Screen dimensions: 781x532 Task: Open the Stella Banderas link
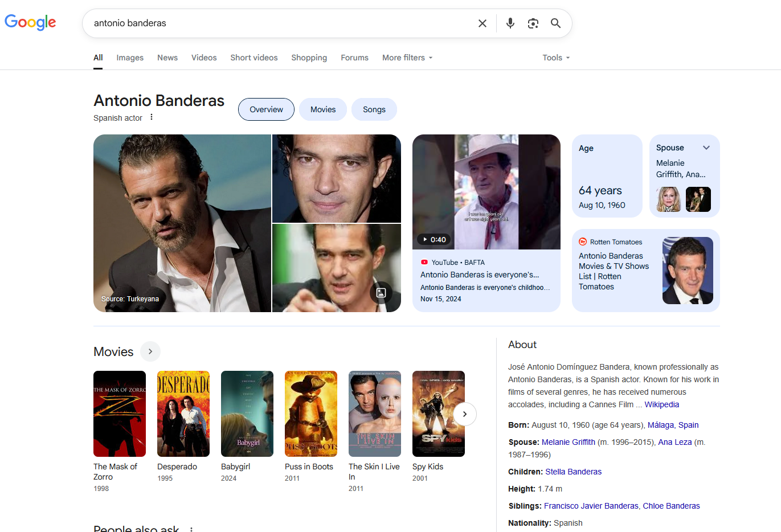click(x=574, y=472)
